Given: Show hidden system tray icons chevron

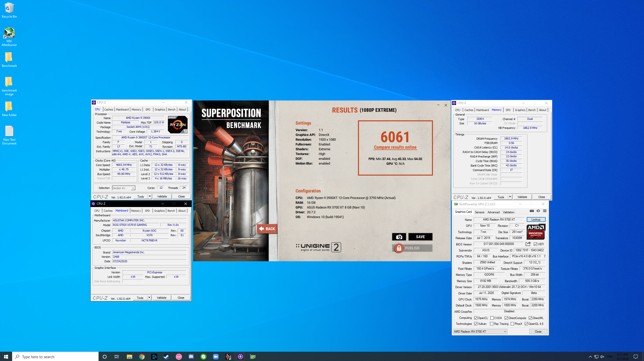Looking at the screenshot, I should 590,357.
